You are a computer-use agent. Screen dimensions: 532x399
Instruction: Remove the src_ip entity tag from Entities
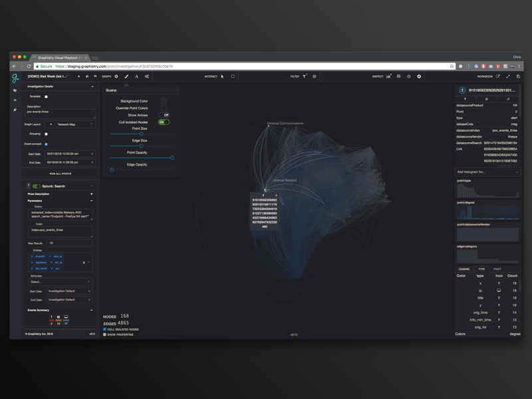click(51, 263)
